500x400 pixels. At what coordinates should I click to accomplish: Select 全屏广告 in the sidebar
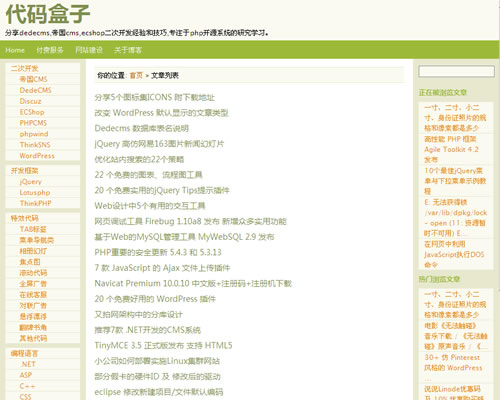coord(33,284)
